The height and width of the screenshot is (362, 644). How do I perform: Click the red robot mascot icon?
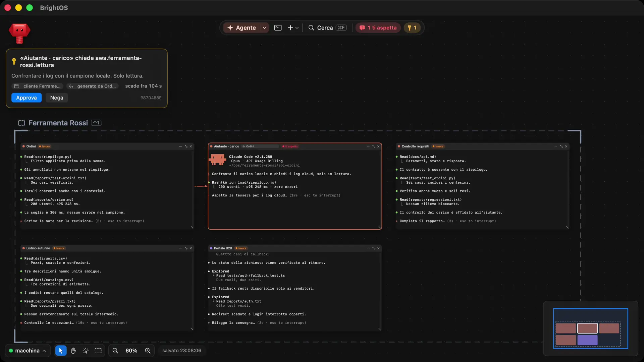click(x=19, y=33)
